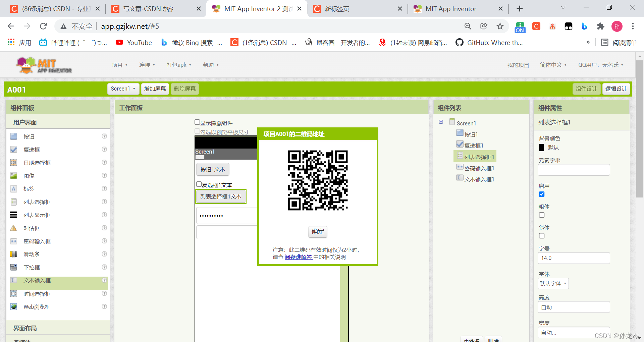Select the 列表显示框 icon in palette

point(13,215)
